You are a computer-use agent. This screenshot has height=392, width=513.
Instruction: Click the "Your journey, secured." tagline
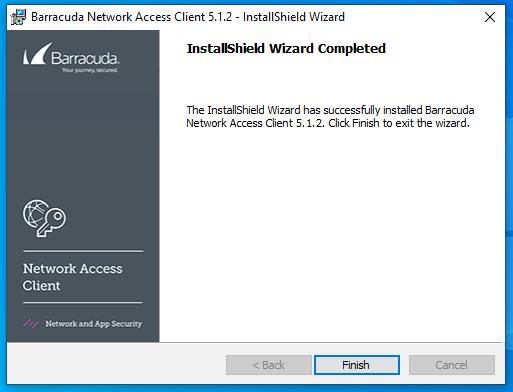89,70
